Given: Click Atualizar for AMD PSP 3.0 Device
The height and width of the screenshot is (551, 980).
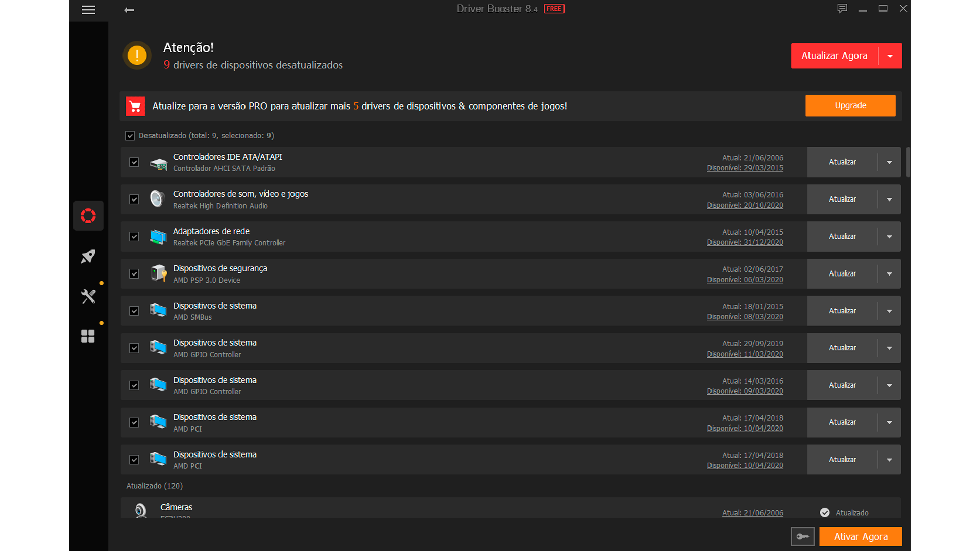Looking at the screenshot, I should pyautogui.click(x=842, y=274).
